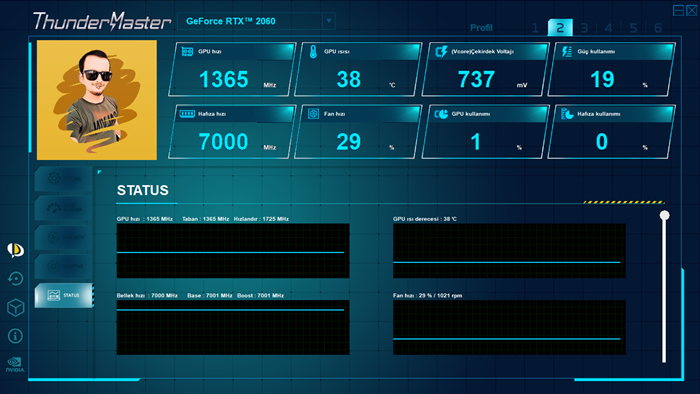Click the 3D cube icon in sidebar

[x=15, y=308]
